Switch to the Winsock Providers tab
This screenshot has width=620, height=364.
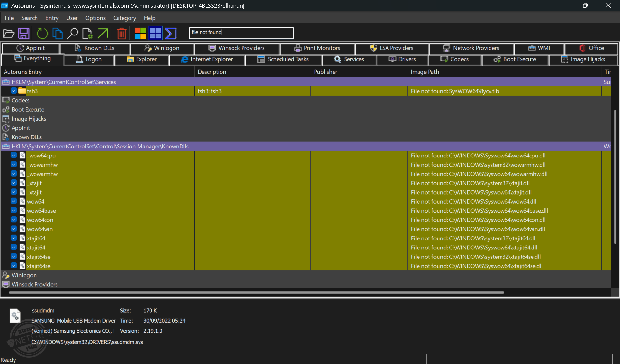[x=237, y=48]
